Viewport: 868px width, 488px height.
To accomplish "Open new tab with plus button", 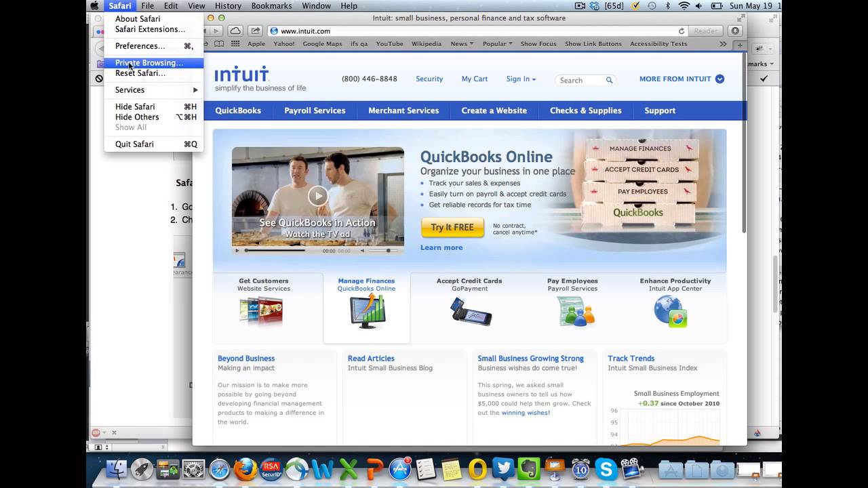I will point(741,45).
